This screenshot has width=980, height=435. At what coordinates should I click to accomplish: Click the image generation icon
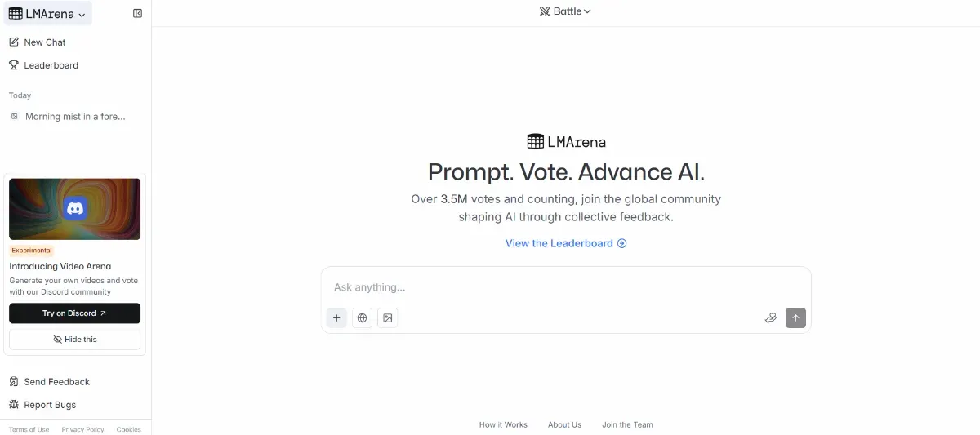coord(388,318)
